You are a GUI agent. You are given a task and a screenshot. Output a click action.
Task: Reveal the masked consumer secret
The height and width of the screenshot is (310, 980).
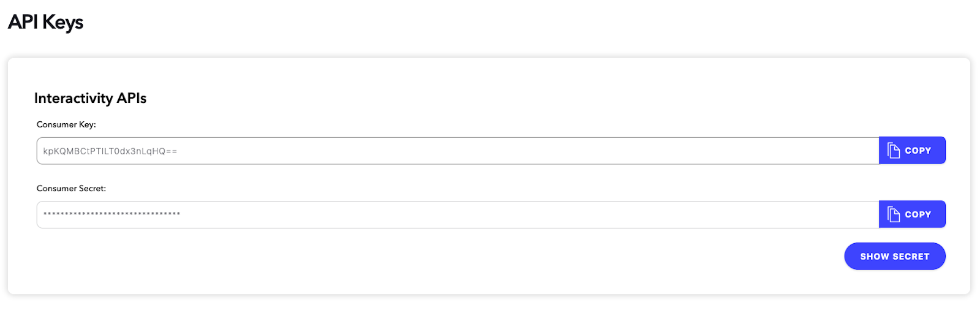(894, 257)
